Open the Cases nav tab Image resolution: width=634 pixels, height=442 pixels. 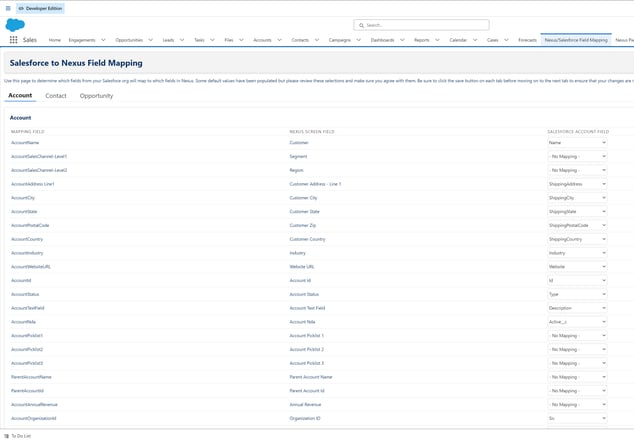tap(492, 40)
